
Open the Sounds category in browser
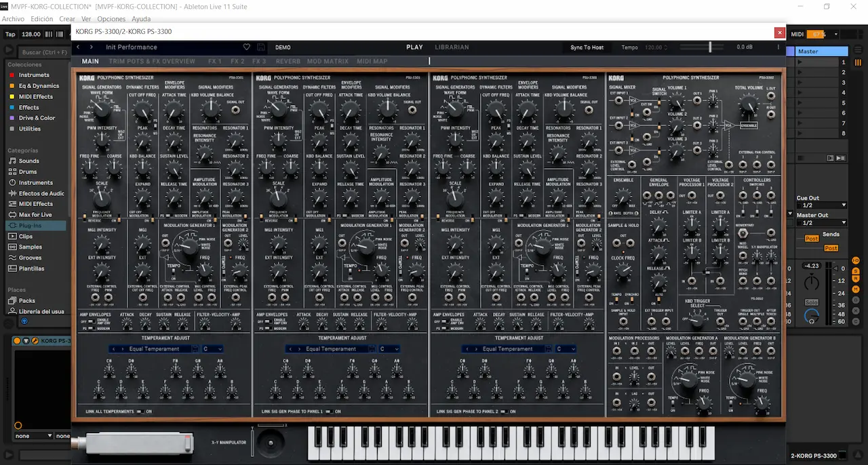point(28,161)
